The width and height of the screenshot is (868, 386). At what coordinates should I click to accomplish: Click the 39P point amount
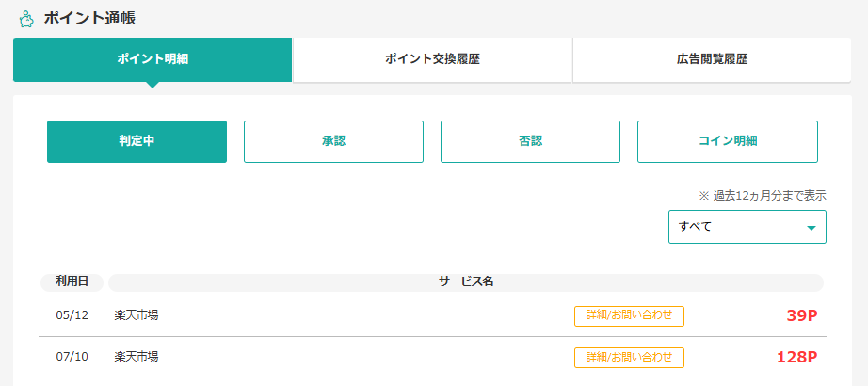(802, 316)
